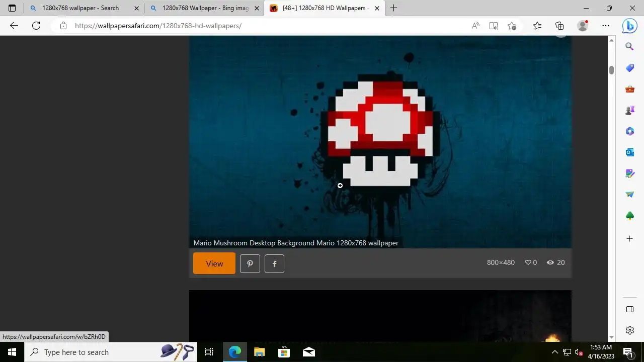Image resolution: width=644 pixels, height=362 pixels.
Task: Add a sidebar app plus icon
Action: [629, 238]
